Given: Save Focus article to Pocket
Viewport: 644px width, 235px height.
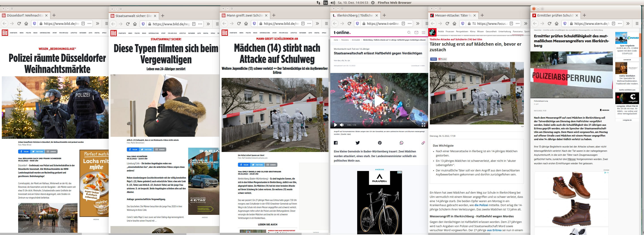Looking at the screenshot, I should [443, 59].
